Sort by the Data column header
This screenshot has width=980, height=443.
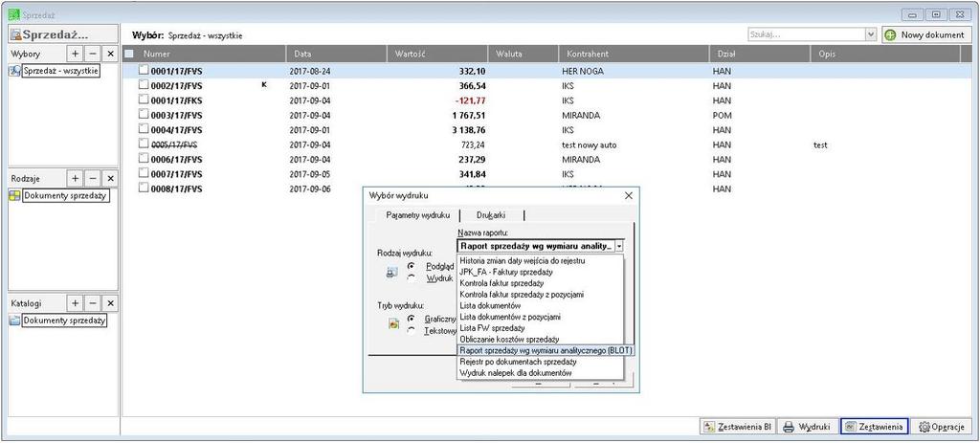[x=336, y=54]
